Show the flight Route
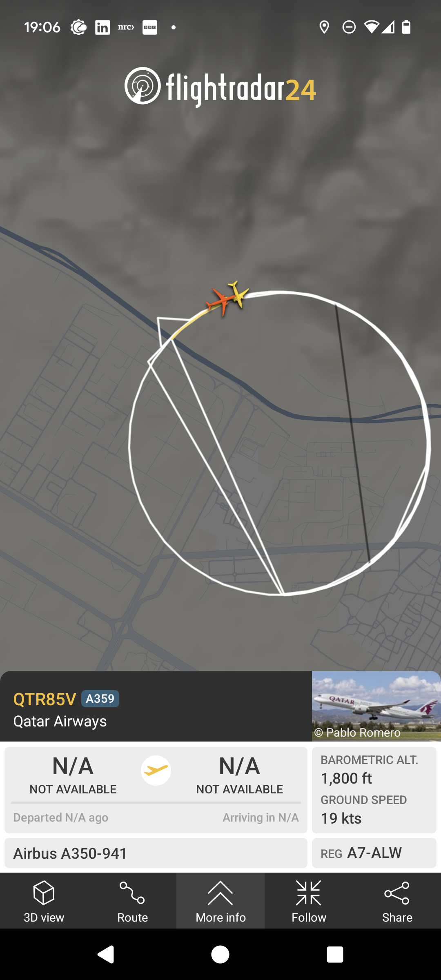 pyautogui.click(x=132, y=901)
